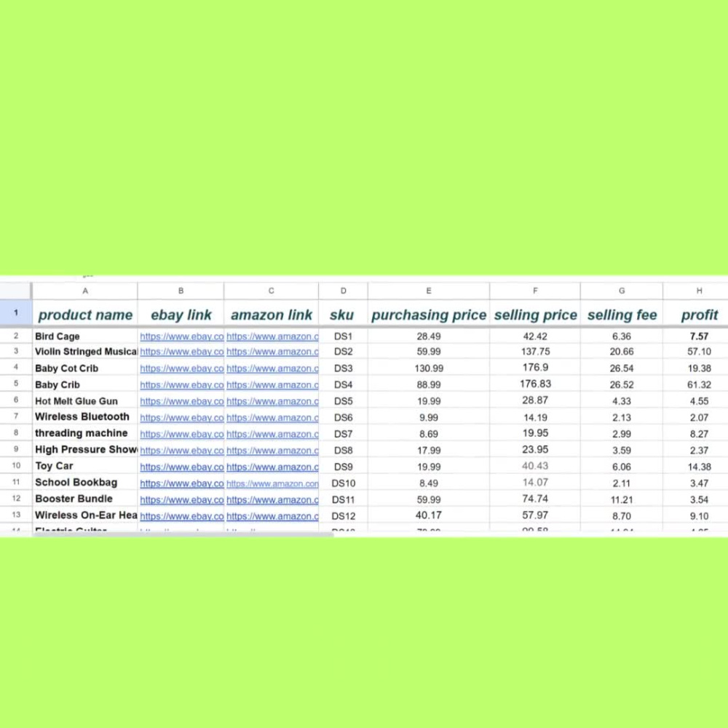Select column D header

pyautogui.click(x=343, y=290)
